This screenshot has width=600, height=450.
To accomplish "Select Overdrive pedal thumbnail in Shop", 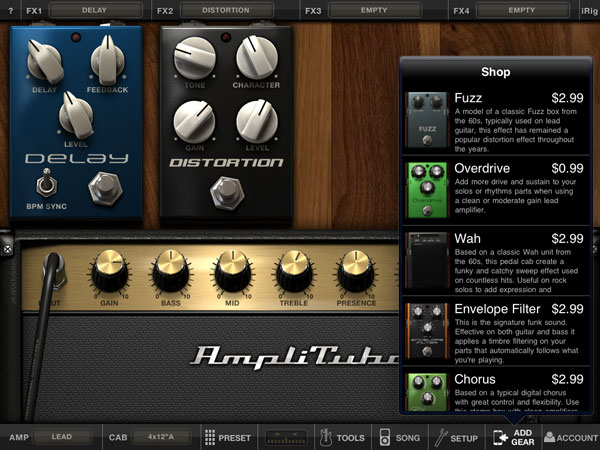I will [x=427, y=190].
